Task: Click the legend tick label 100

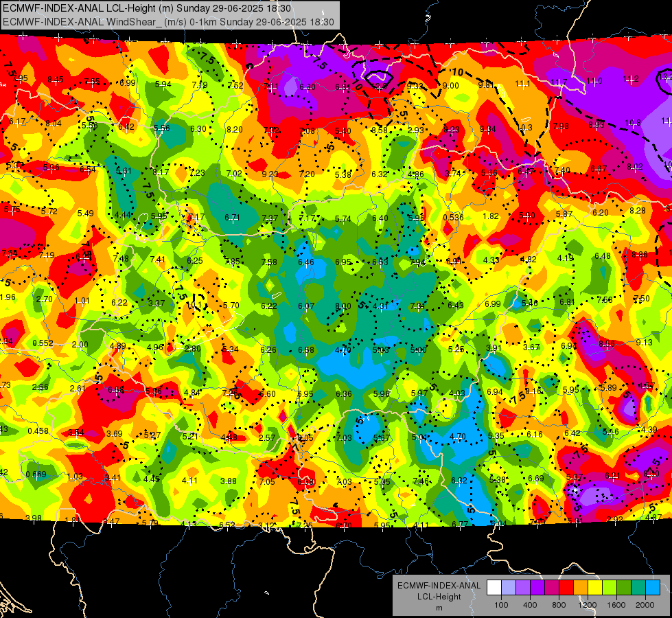Action: coord(501,605)
